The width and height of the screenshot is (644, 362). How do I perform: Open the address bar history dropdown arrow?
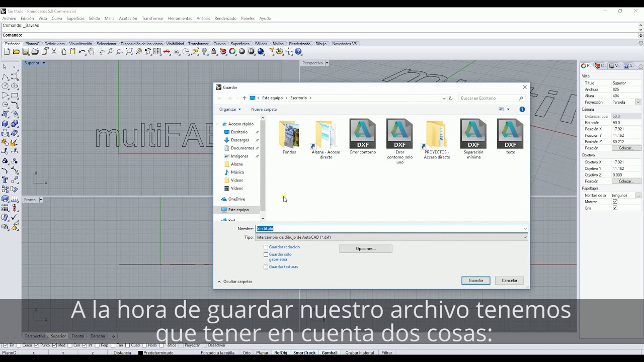(444, 98)
